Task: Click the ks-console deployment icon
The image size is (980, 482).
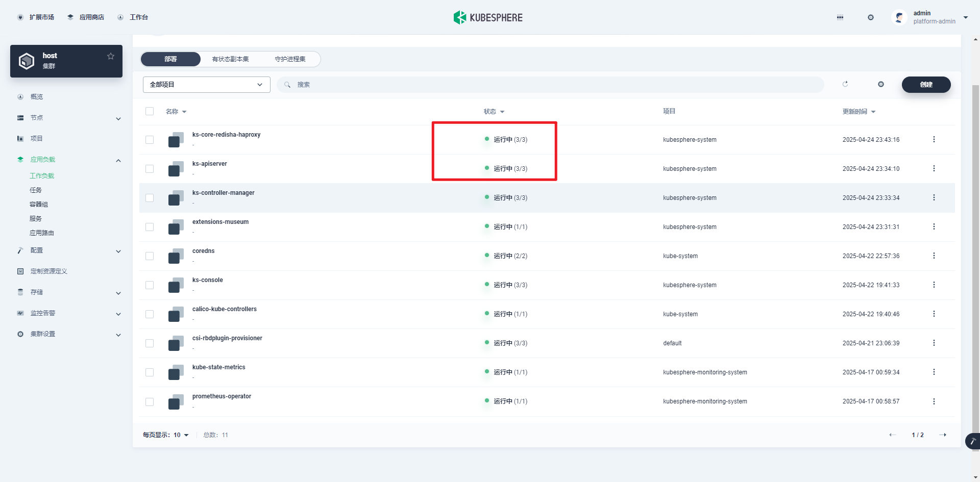Action: [176, 285]
